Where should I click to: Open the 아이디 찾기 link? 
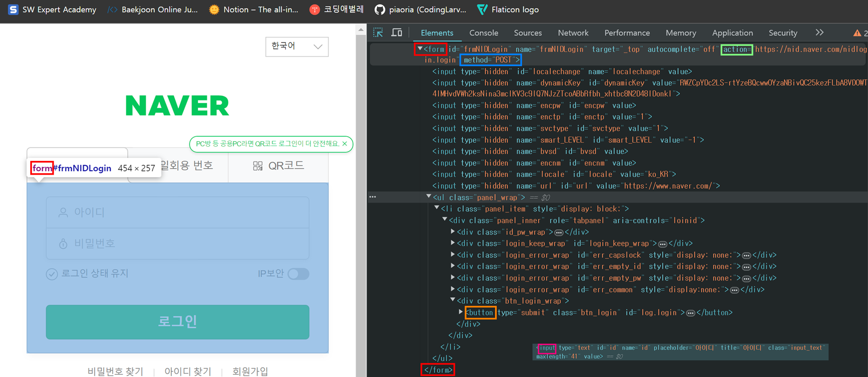(x=188, y=371)
